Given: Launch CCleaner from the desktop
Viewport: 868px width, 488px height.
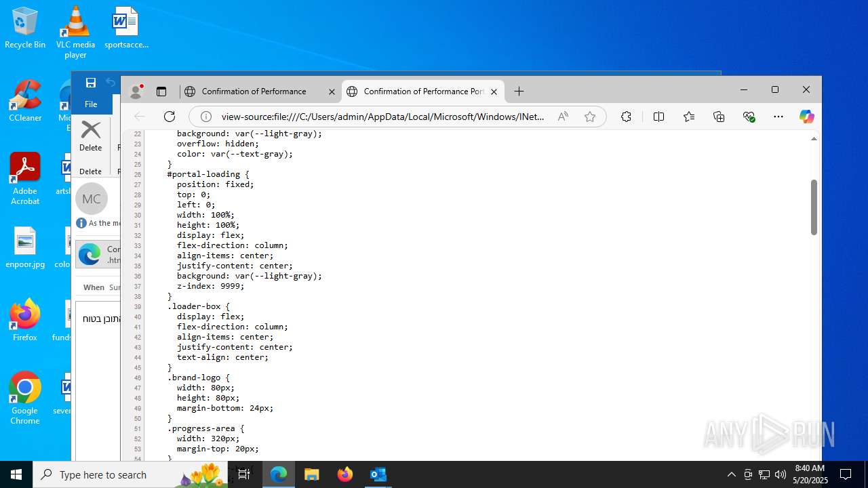Looking at the screenshot, I should pyautogui.click(x=25, y=101).
